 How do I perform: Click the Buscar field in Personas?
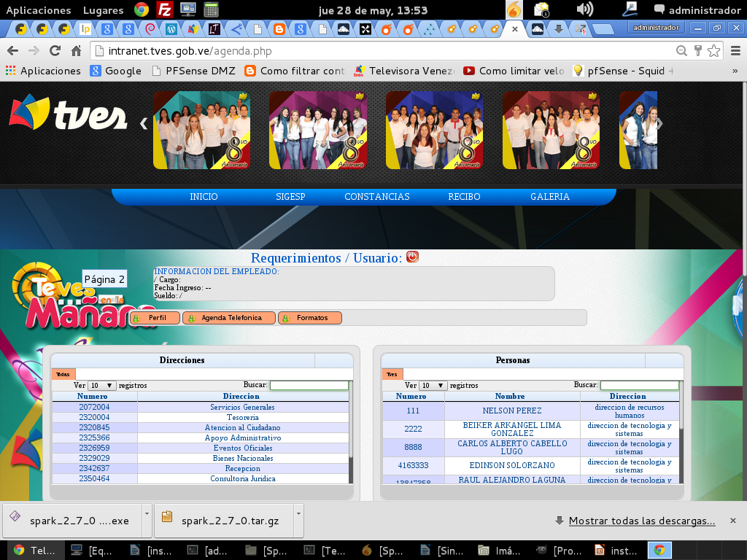pos(639,385)
